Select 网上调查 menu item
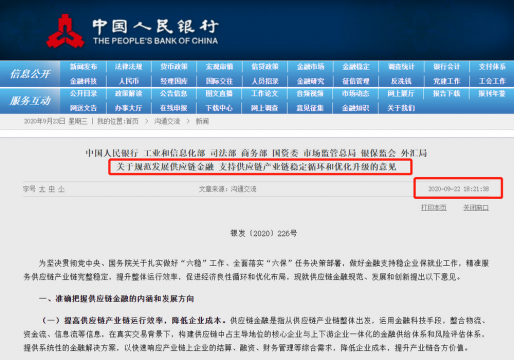Viewport: 514px width, 360px height. [x=265, y=108]
